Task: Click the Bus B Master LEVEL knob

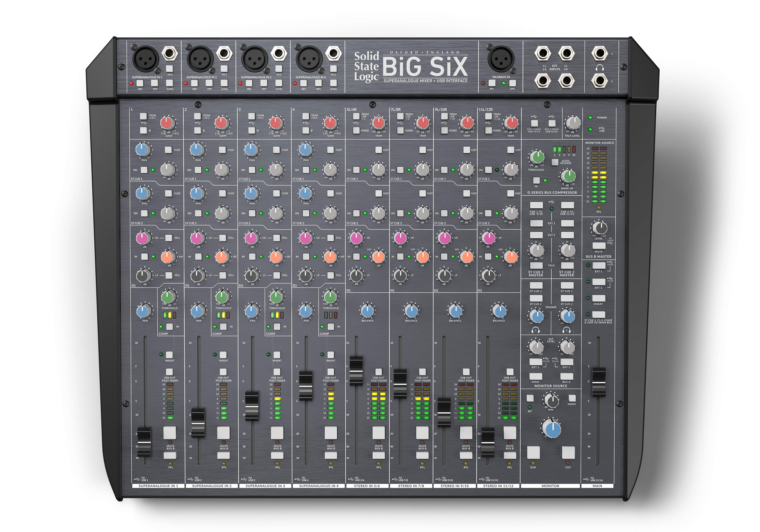Action: (600, 228)
